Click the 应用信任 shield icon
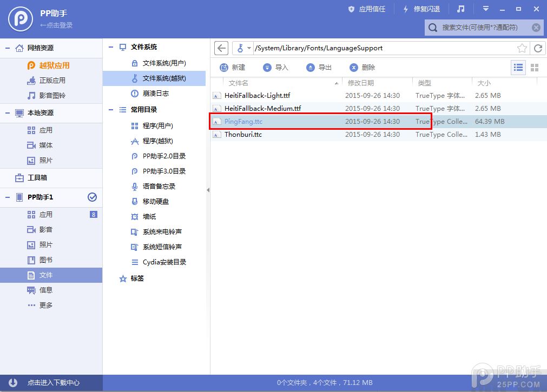This screenshot has height=392, width=547. tap(352, 9)
